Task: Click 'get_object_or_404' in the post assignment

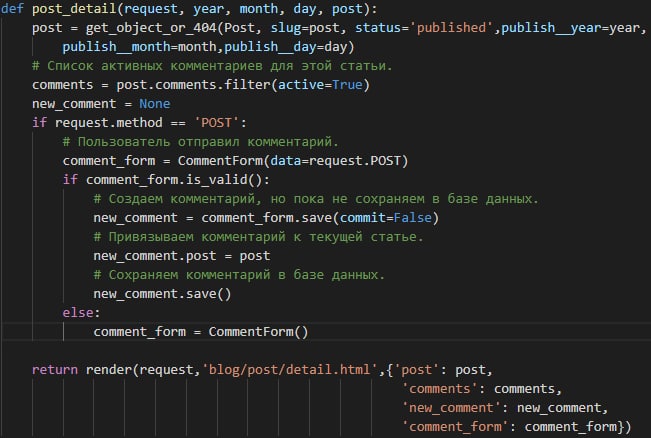Action: pyautogui.click(x=151, y=28)
